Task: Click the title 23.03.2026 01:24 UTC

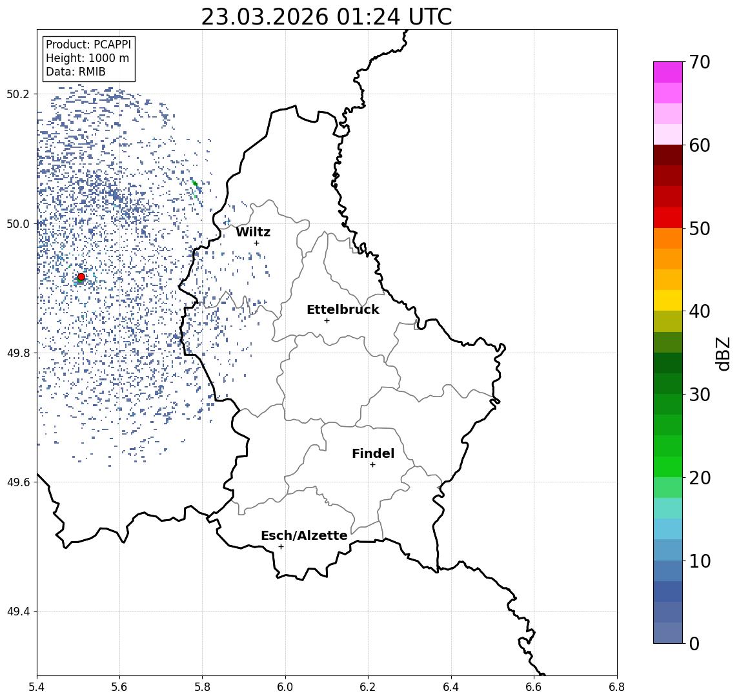Action: point(327,17)
